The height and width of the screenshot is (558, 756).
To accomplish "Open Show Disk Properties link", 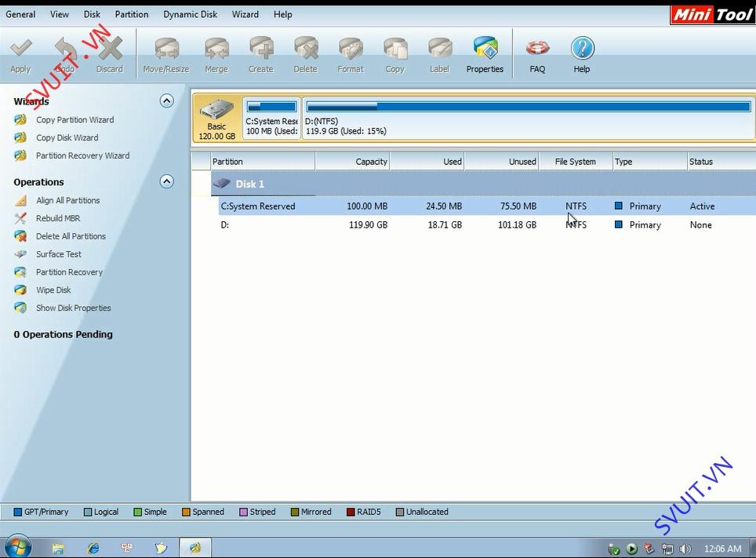I will click(x=74, y=308).
